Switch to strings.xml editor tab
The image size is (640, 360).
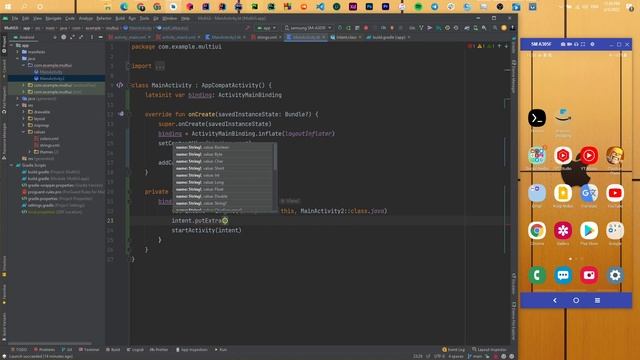(266, 37)
